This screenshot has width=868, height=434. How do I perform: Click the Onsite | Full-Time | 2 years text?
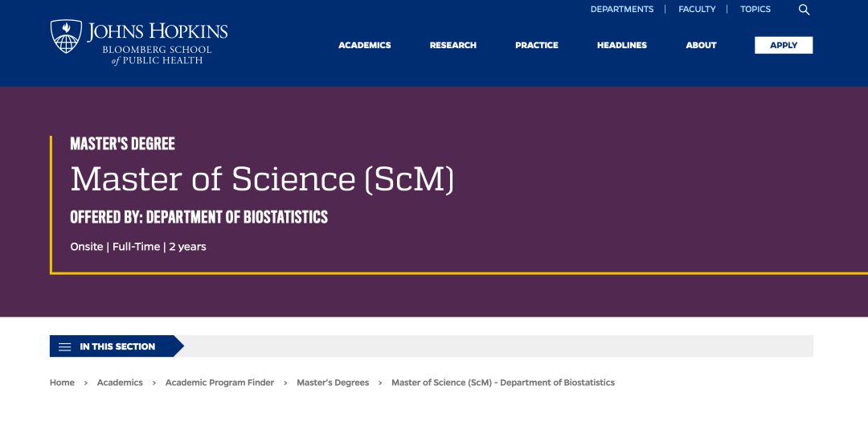[138, 247]
